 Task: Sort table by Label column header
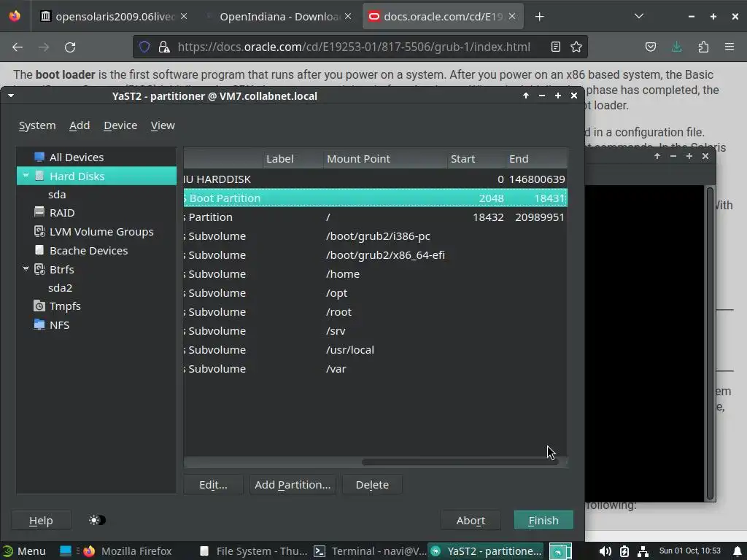click(293, 158)
